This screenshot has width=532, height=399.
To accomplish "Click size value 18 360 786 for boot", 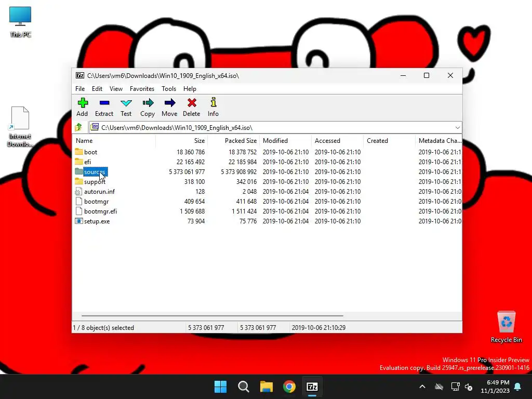I will point(190,152).
